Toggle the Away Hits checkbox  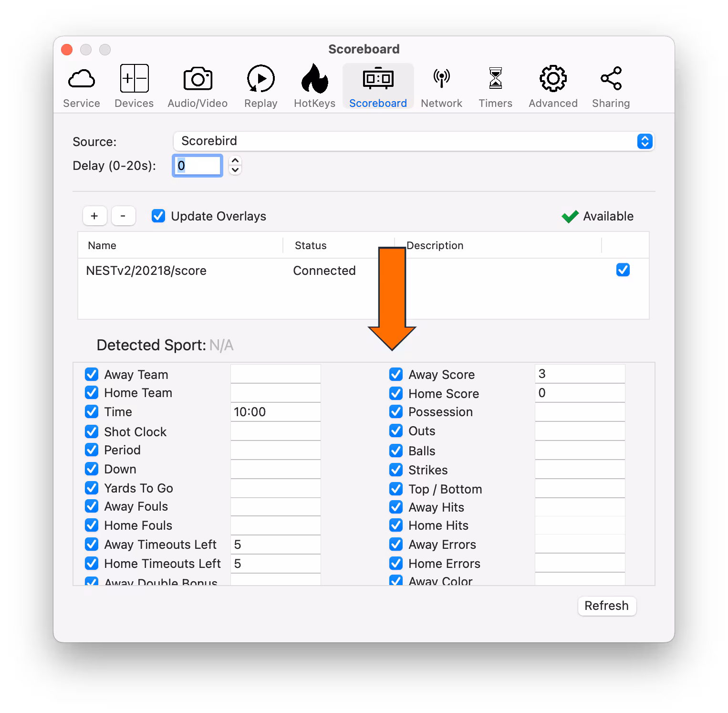tap(396, 507)
